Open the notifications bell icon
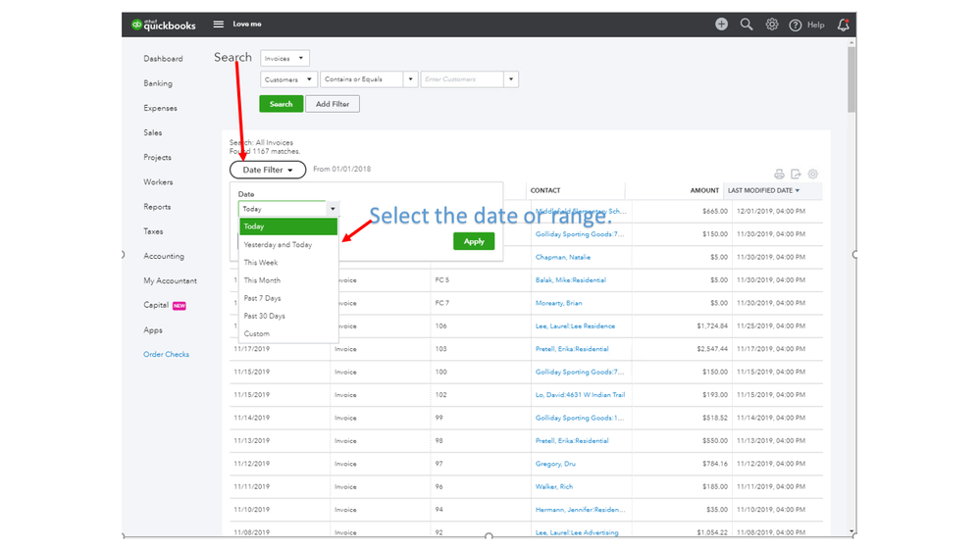The width and height of the screenshot is (980, 551). 843,25
